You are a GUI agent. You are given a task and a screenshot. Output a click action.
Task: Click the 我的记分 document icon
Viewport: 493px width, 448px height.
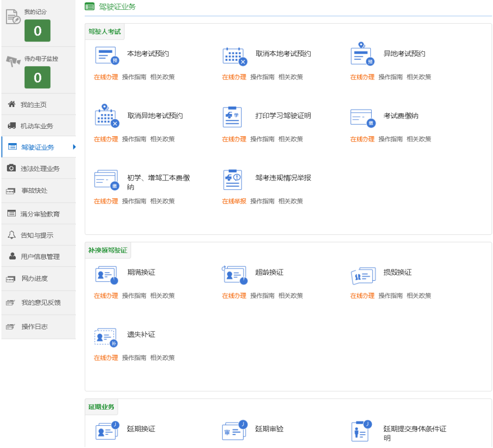[13, 17]
